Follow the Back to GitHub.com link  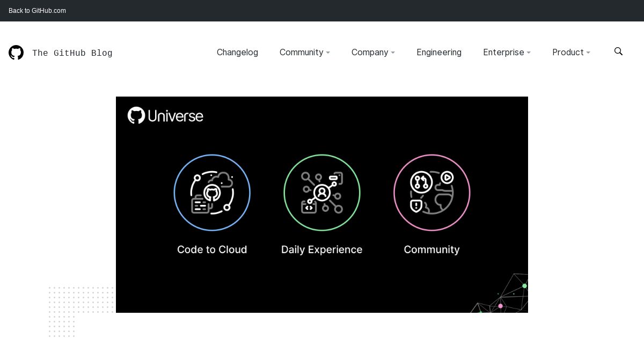[x=37, y=11]
